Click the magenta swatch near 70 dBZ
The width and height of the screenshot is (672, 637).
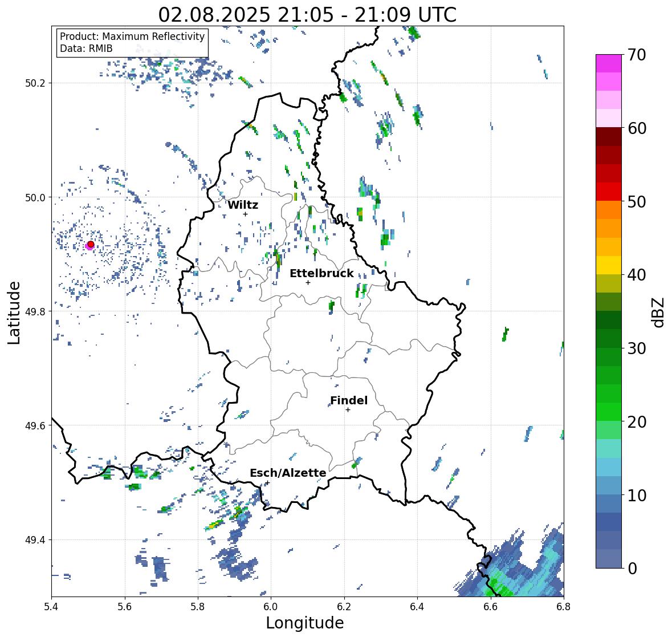(609, 63)
